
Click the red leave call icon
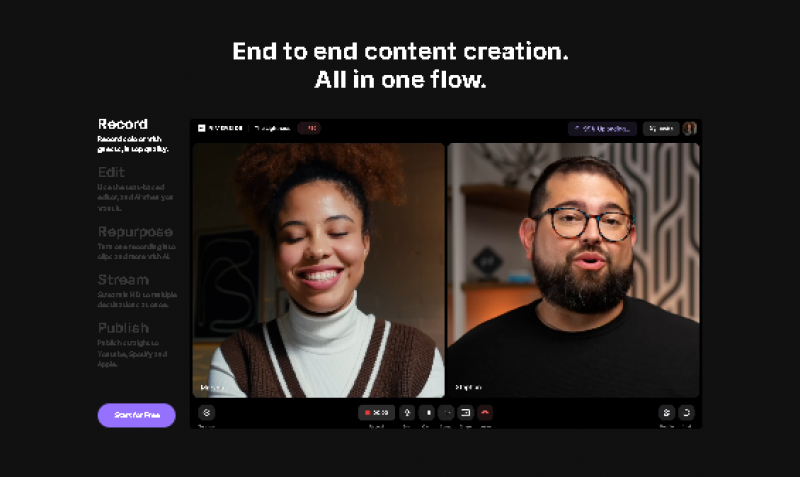pos(485,412)
